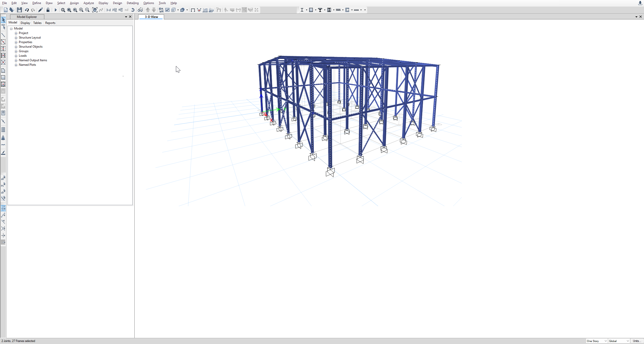Select the Pan hand tool
The height and width of the screenshot is (344, 644).
click(x=95, y=10)
